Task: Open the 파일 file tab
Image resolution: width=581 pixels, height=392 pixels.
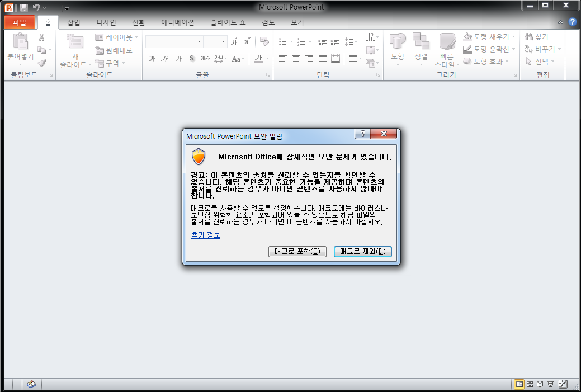Action: (20, 22)
